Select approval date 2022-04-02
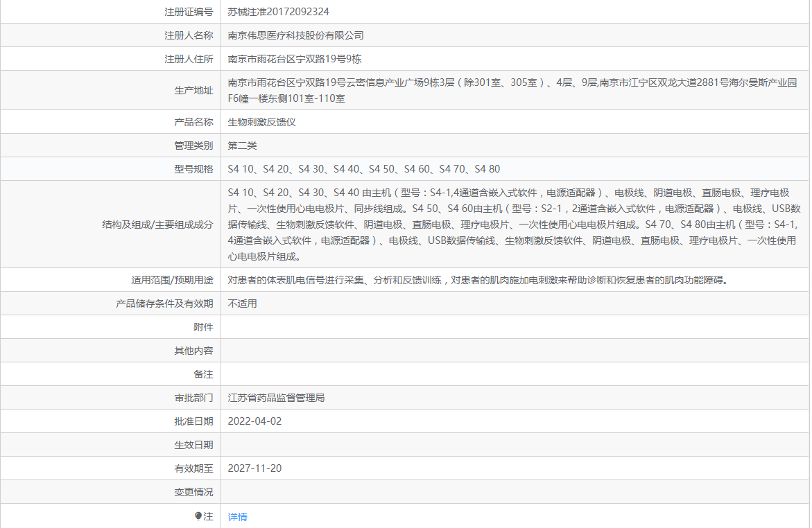 (x=254, y=421)
